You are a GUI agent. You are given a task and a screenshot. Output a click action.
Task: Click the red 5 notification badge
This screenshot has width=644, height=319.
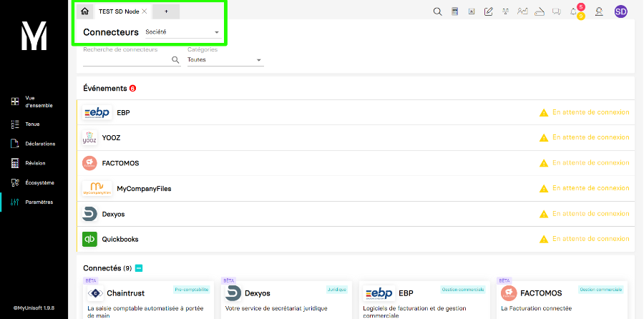pos(581,7)
